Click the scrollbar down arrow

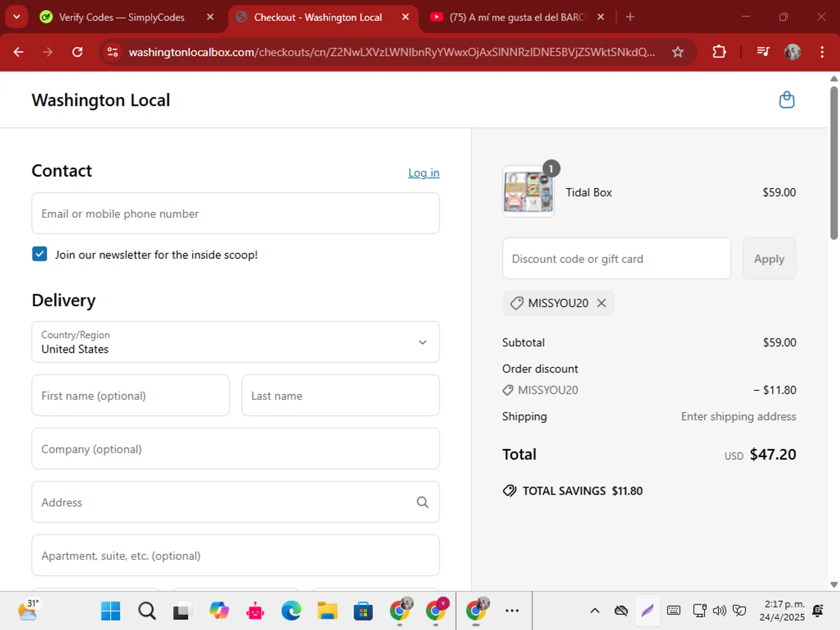tap(834, 584)
